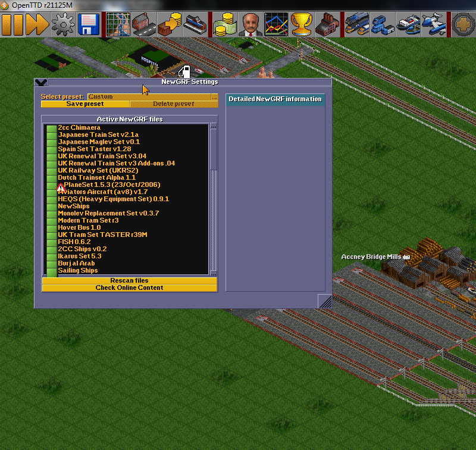The image size is (476, 450).
Task: Click green status box beside 2cc Chimaera
Action: 52,128
